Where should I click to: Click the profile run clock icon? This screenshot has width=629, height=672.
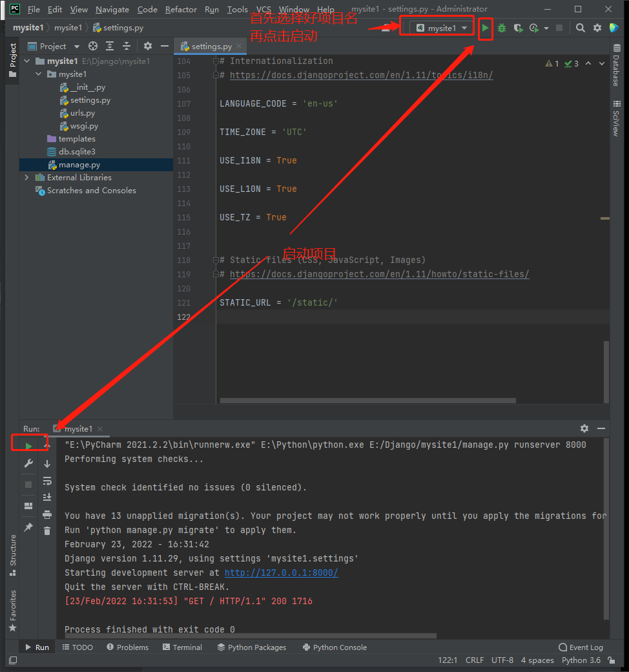click(534, 28)
